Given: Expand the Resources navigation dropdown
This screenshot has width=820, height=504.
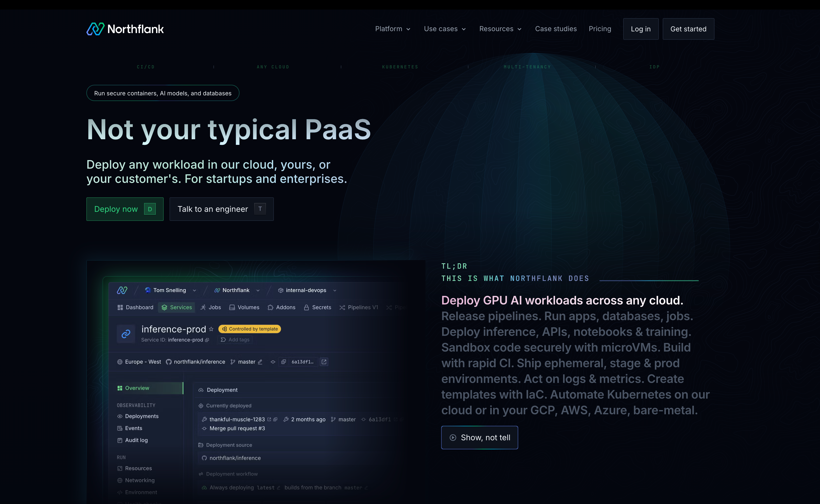Looking at the screenshot, I should pos(500,29).
